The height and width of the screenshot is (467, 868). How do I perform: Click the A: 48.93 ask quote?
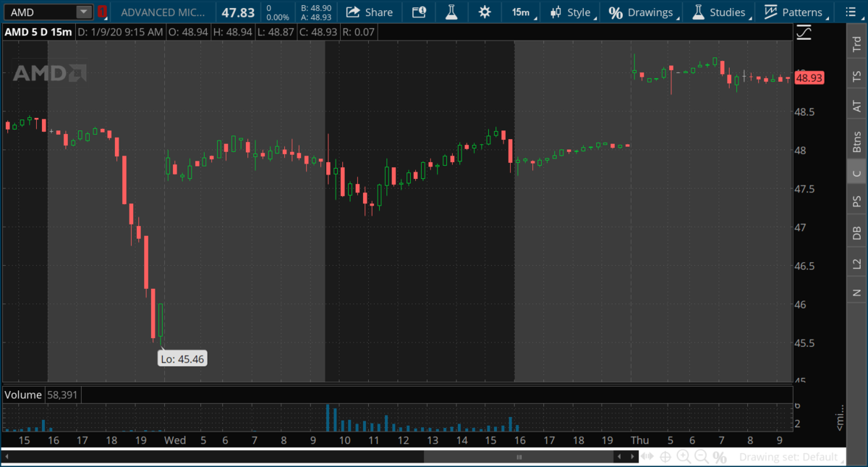[316, 17]
